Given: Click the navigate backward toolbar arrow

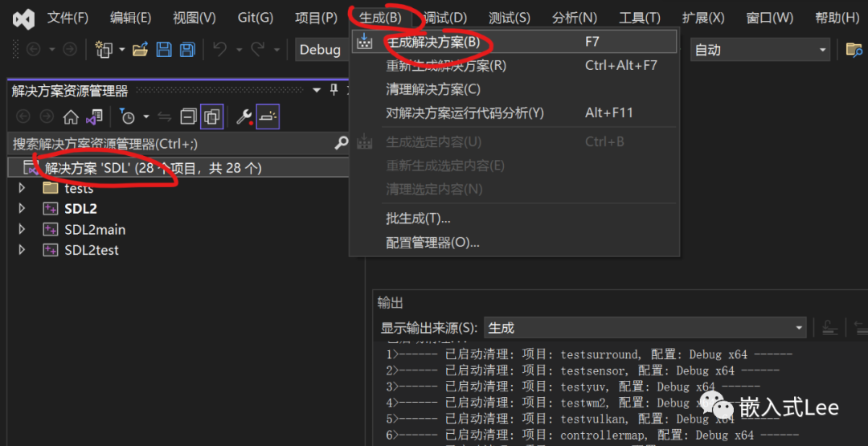Looking at the screenshot, I should click(33, 50).
